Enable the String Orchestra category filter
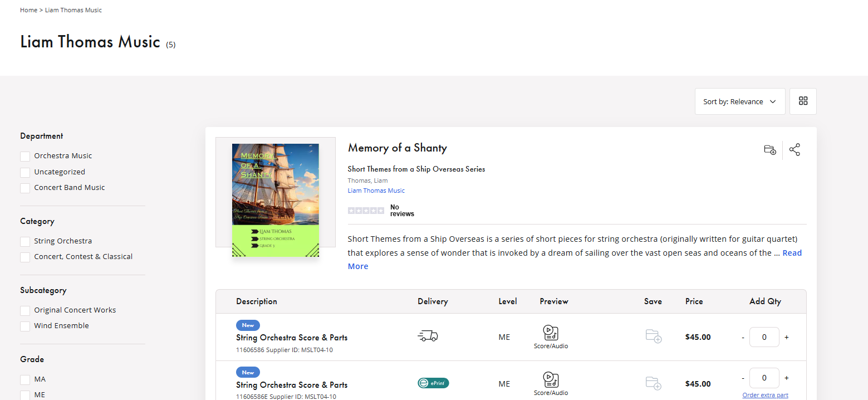Screen dimensions: 868x400 point(25,242)
